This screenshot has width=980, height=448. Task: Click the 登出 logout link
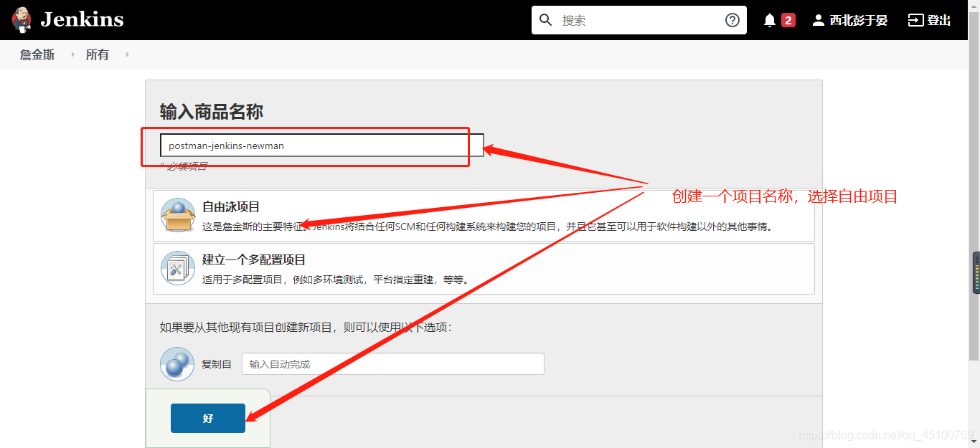tap(939, 20)
